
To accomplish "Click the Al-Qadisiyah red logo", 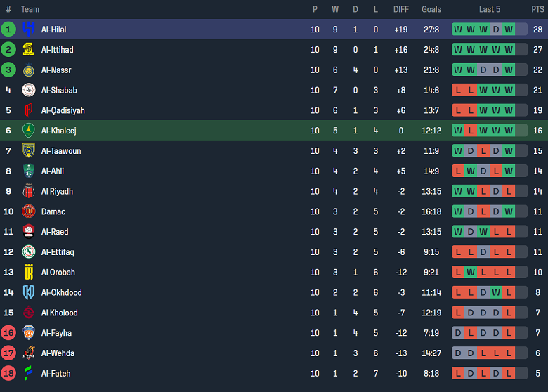I will pos(29,110).
